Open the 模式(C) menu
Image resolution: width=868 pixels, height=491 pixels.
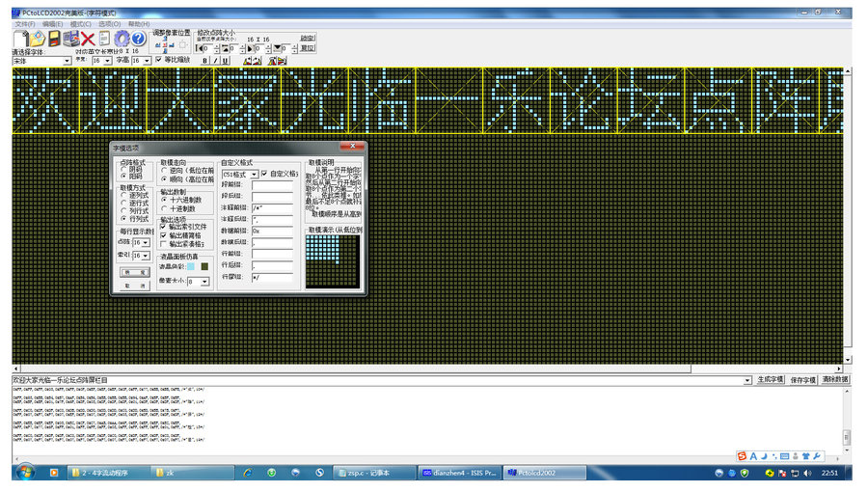point(81,23)
